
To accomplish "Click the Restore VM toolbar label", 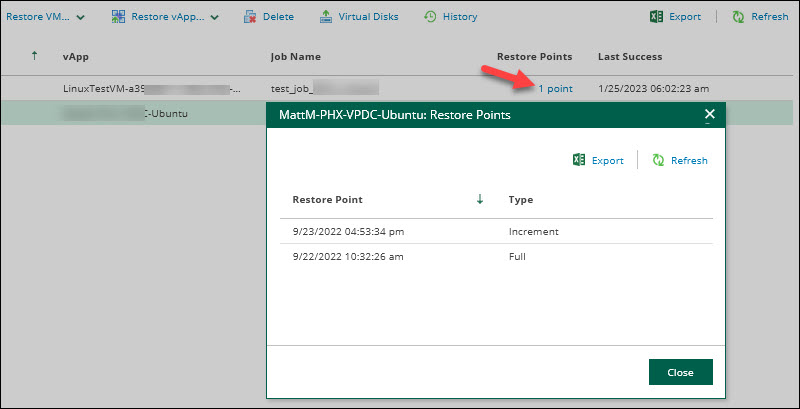I will point(38,17).
